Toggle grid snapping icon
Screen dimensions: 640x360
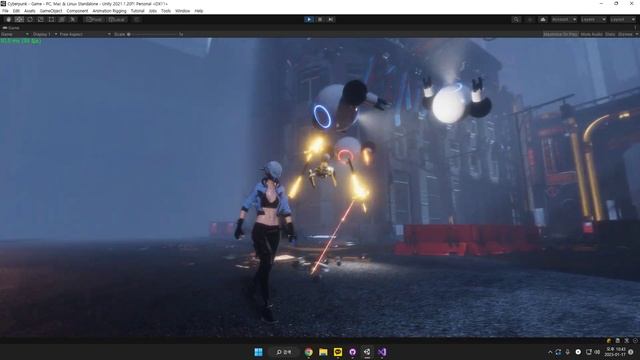coord(137,19)
